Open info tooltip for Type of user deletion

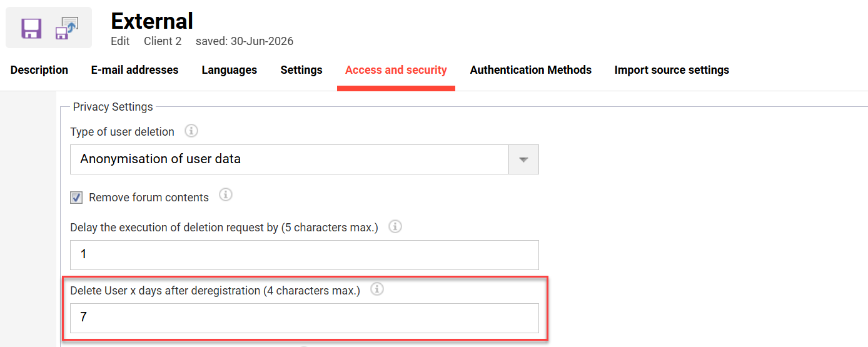coord(192,131)
